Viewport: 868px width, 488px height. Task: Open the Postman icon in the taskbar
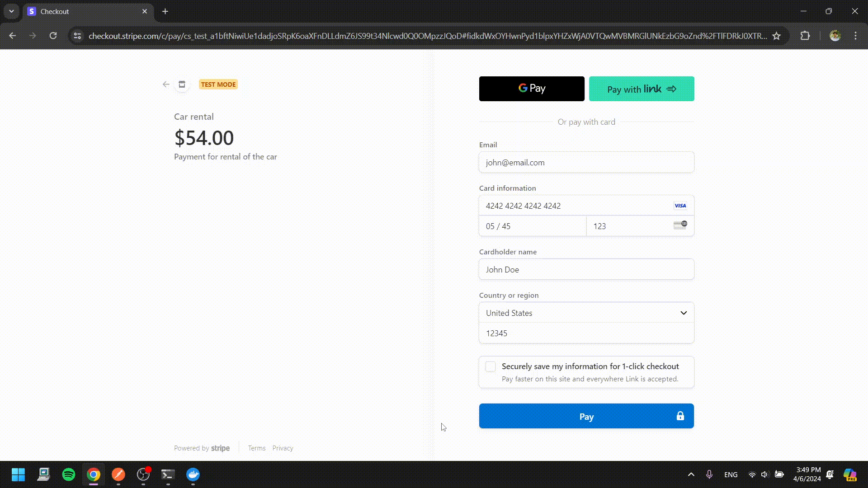click(x=118, y=474)
